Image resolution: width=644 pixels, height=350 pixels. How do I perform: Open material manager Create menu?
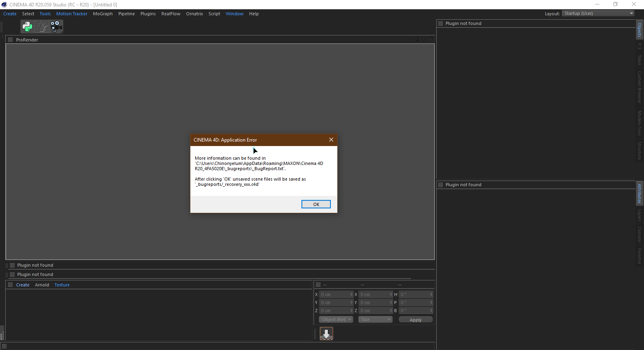(x=23, y=285)
